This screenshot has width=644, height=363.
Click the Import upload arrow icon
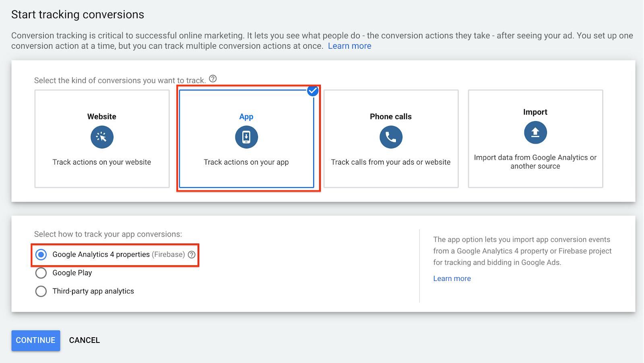[535, 132]
